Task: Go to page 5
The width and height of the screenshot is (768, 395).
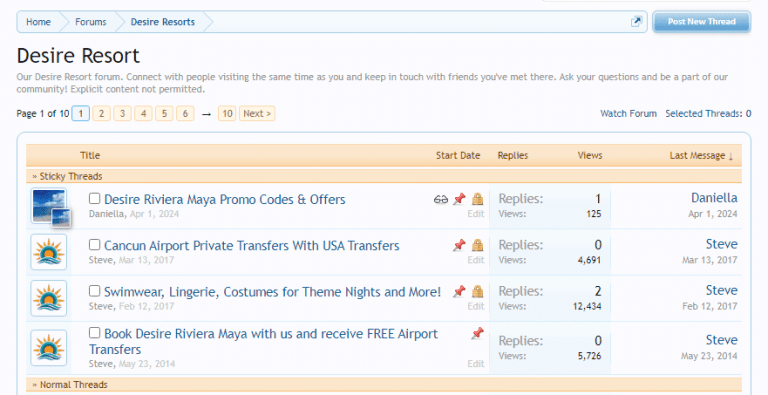Action: coord(165,114)
